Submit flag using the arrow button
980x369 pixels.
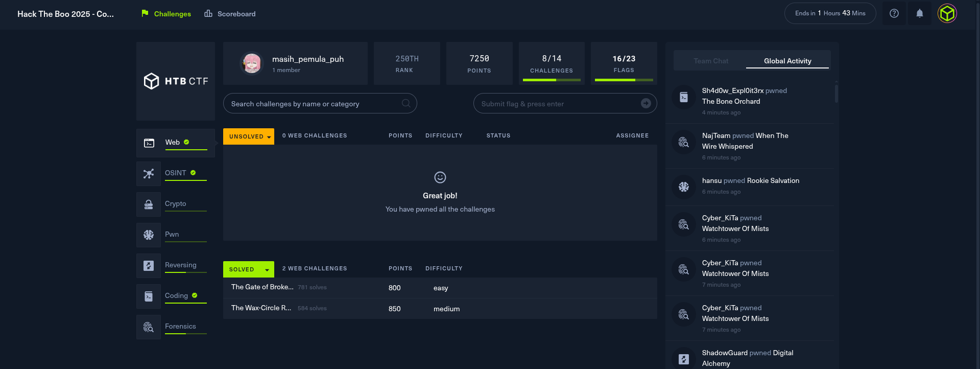pyautogui.click(x=646, y=103)
